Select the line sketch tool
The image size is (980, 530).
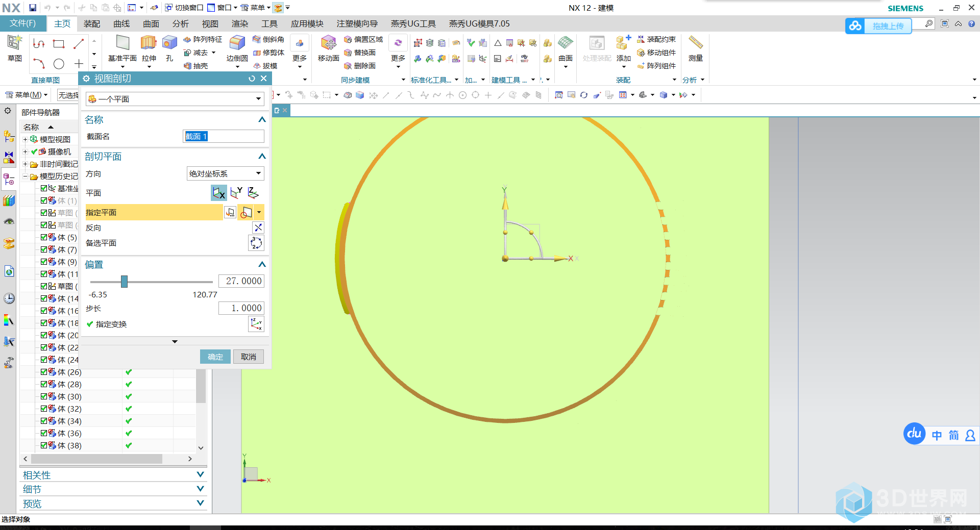click(79, 44)
